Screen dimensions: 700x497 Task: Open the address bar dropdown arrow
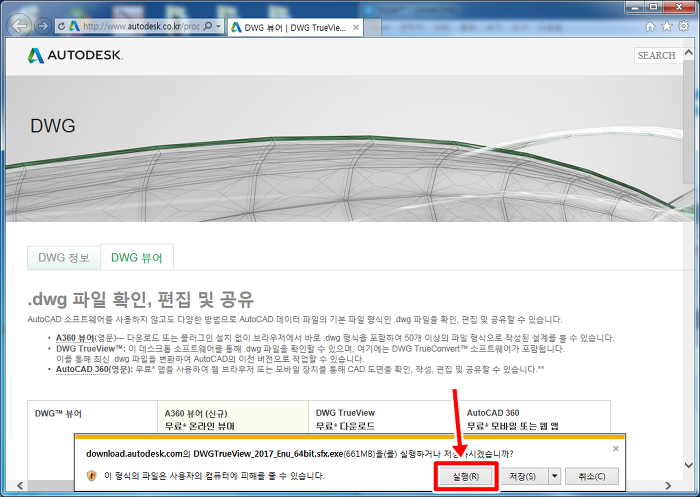pos(218,26)
